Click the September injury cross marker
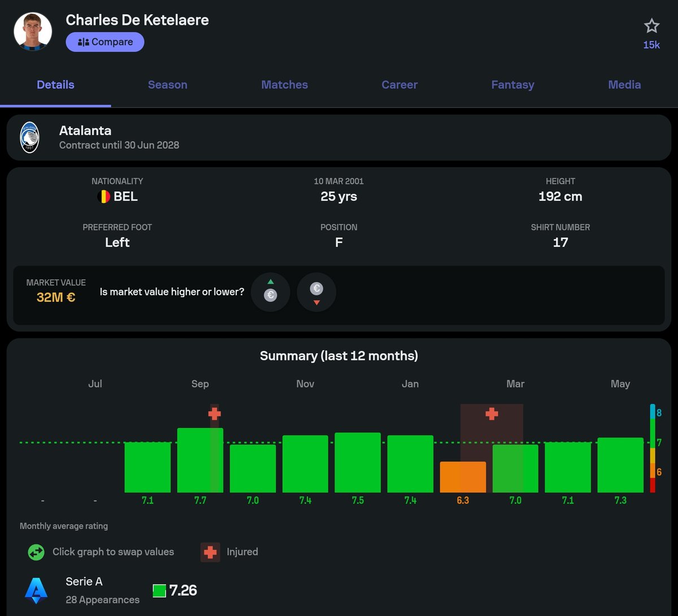Image resolution: width=678 pixels, height=616 pixels. [214, 414]
